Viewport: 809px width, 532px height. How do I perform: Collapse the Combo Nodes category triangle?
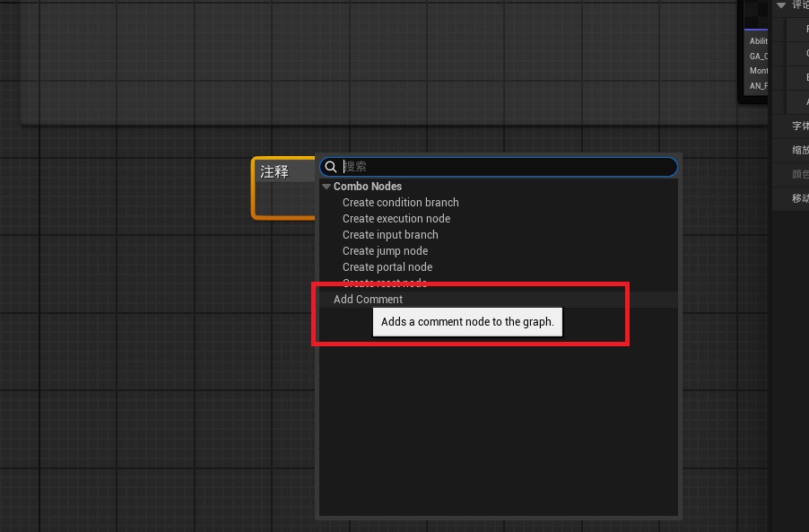tap(326, 187)
